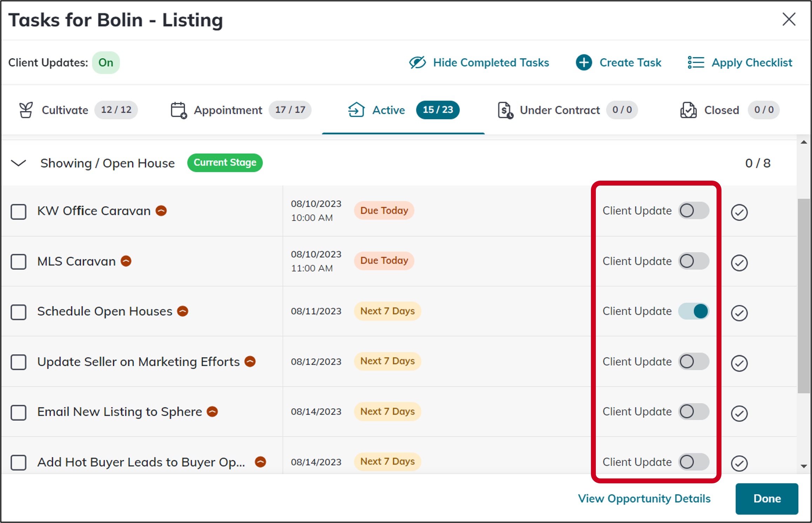Click the Apply Checklist icon
This screenshot has width=812, height=523.
[x=696, y=62]
